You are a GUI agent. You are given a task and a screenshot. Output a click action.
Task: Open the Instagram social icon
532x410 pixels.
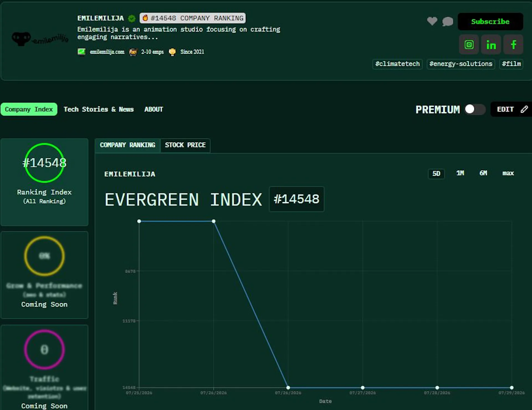click(469, 45)
